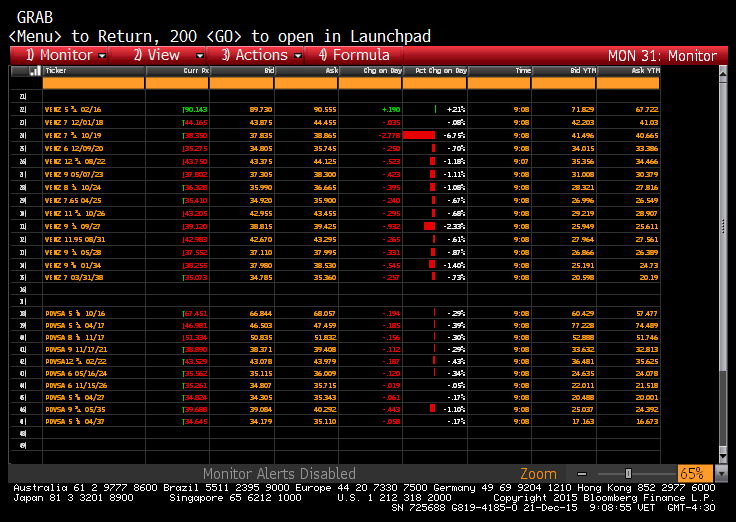Screen dimensions: 736x522
Task: Select the VENZ 12 ¾ 08/22 ticker
Action: coord(75,161)
